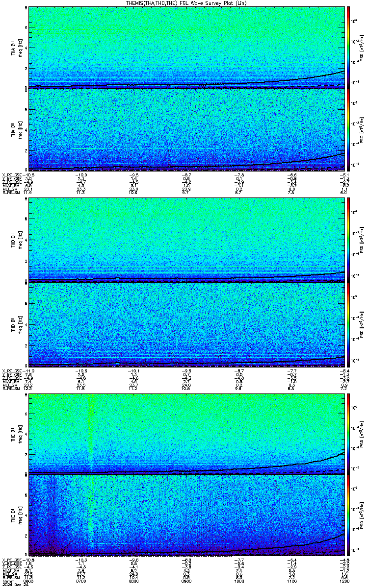Select the THA B-parallel spectrogram panel
This screenshot has height=588, width=368.
pos(187,129)
